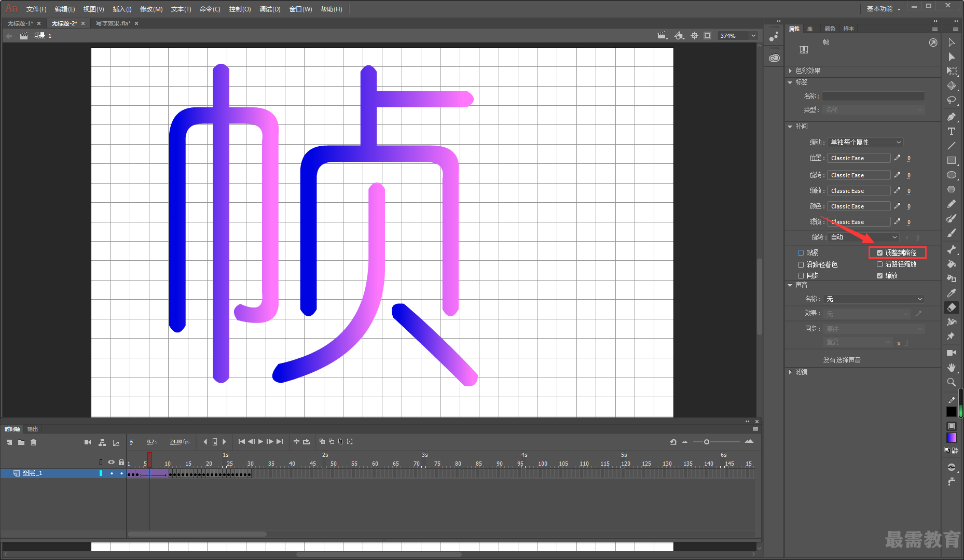Delete layer with the trash icon
The width and height of the screenshot is (964, 560).
coord(34,442)
